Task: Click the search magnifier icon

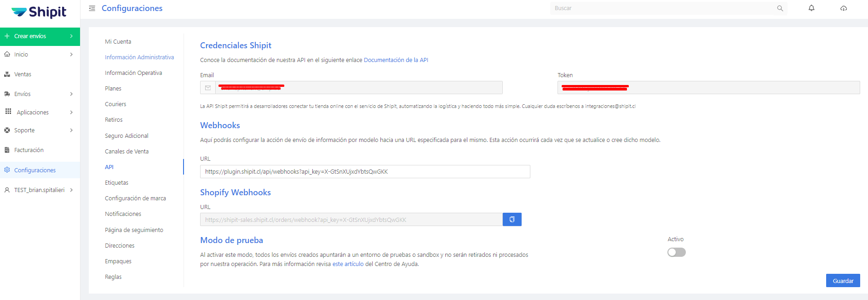Action: (x=780, y=8)
